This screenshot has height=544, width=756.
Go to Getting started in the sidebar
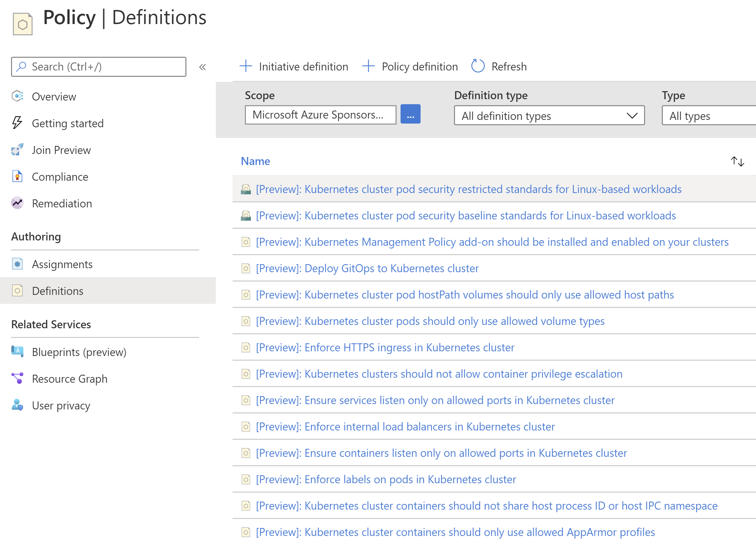point(68,123)
